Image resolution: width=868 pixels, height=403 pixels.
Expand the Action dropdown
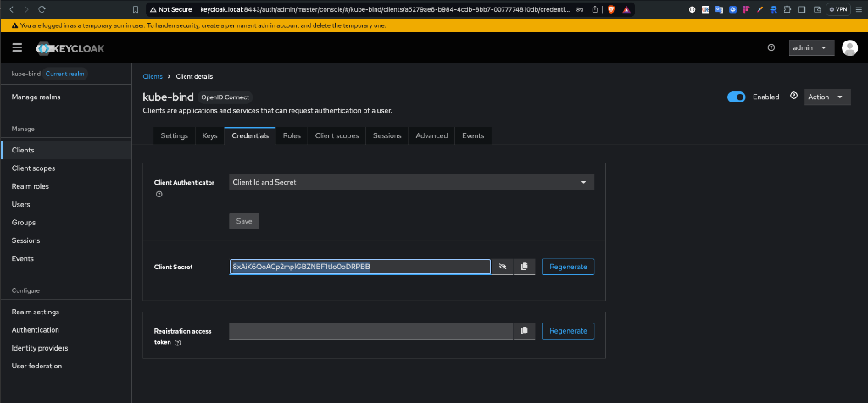(x=827, y=97)
